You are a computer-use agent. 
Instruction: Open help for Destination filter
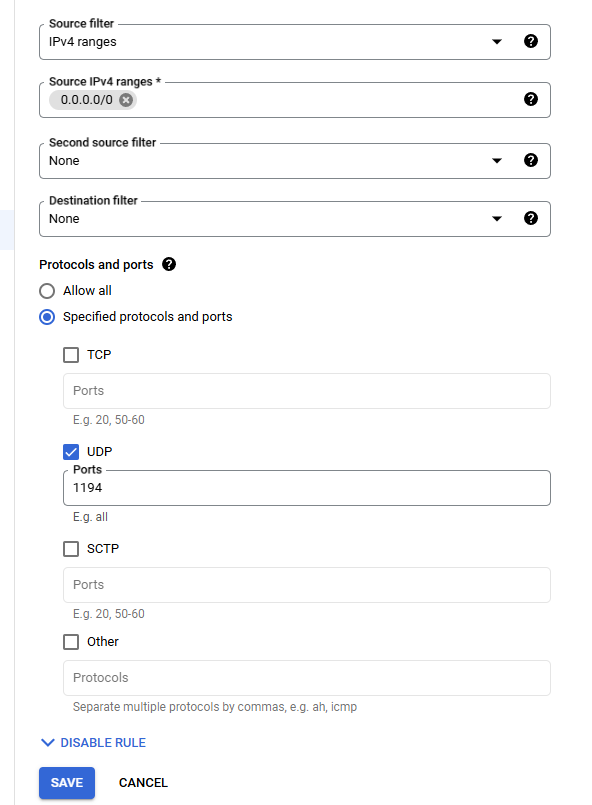[531, 218]
